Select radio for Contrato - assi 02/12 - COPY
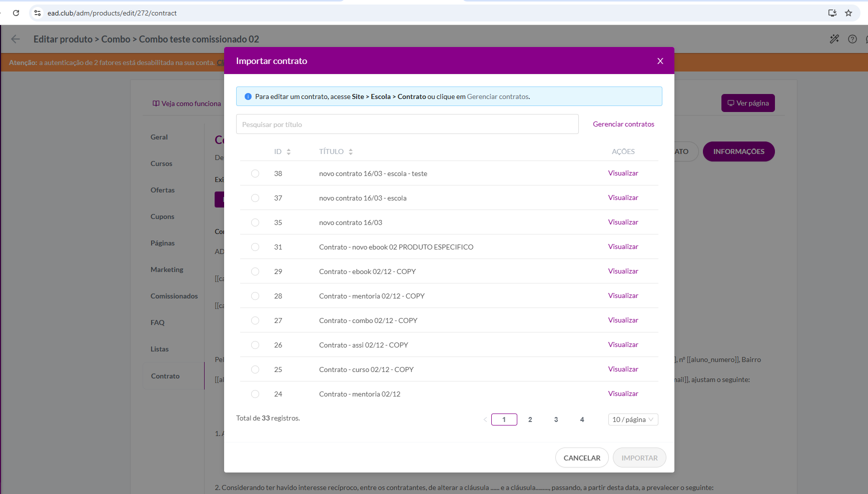 pos(255,345)
